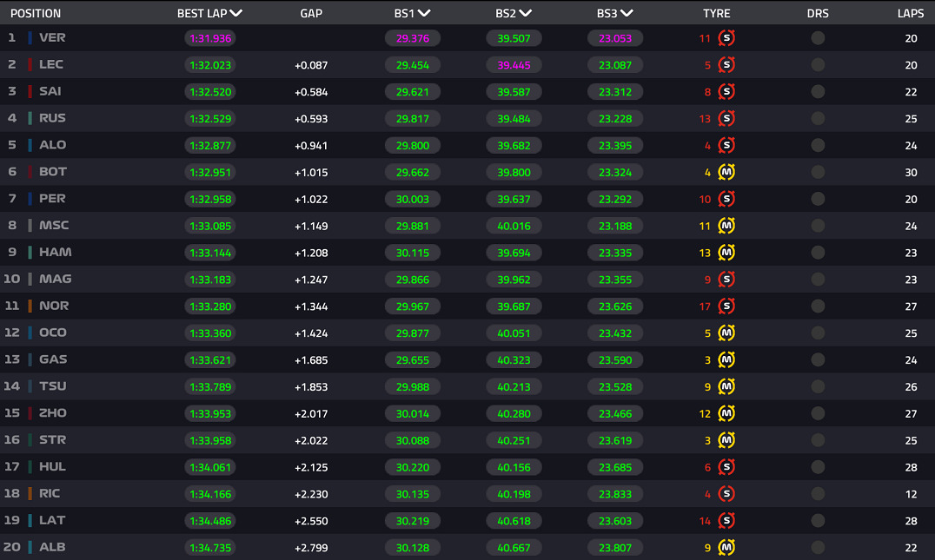Toggle the DRS indicator for VER
Image resolution: width=935 pixels, height=560 pixels.
(819, 38)
